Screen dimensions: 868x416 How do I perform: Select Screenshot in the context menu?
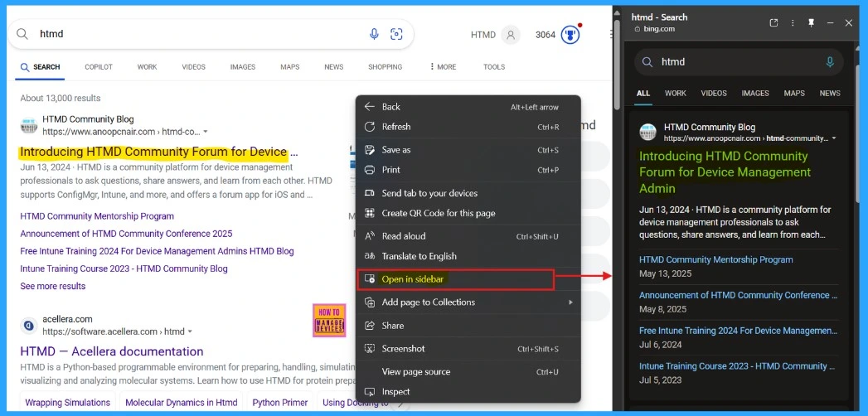pyautogui.click(x=468, y=349)
